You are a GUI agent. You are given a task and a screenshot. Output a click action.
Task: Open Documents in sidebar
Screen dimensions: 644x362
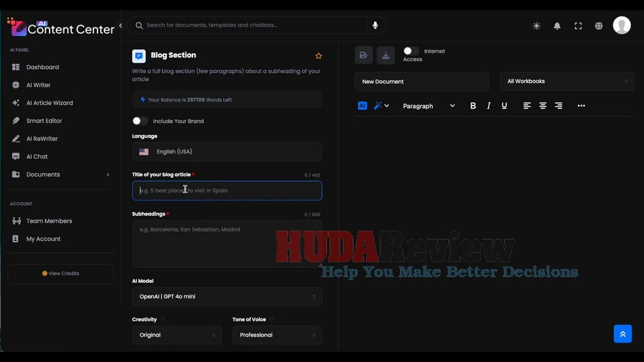click(43, 175)
